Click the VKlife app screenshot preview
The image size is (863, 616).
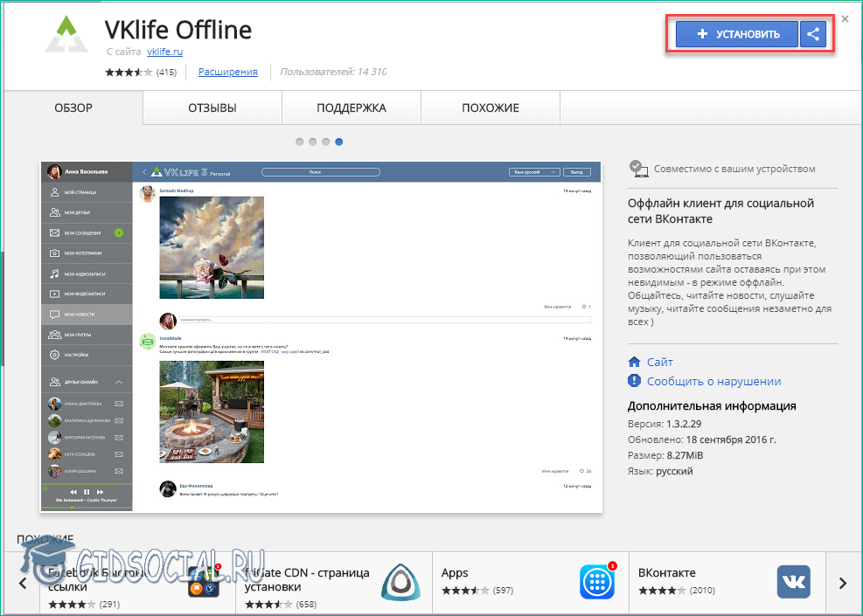click(321, 336)
